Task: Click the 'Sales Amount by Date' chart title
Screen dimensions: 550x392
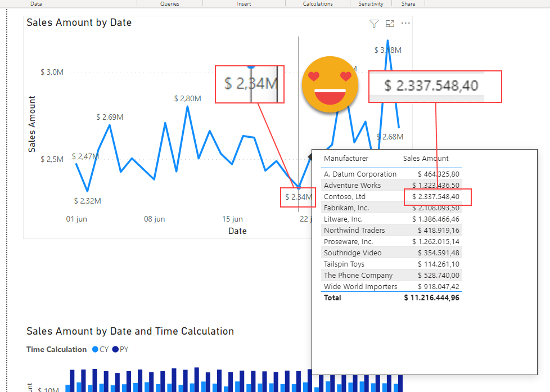Action: tap(79, 23)
